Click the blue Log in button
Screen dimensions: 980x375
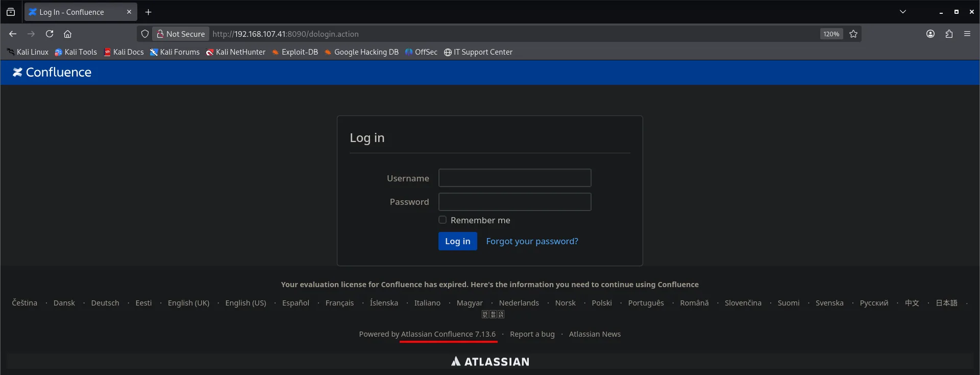pyautogui.click(x=458, y=241)
